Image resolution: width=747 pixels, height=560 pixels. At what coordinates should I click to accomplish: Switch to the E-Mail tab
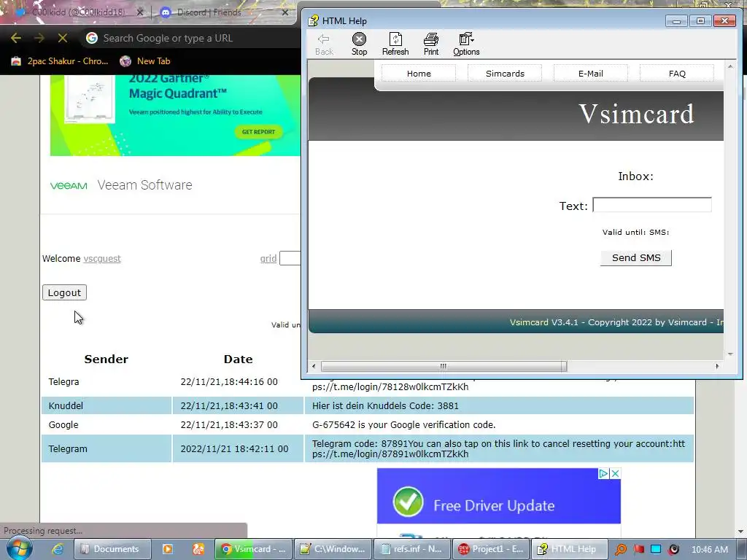[x=591, y=74]
